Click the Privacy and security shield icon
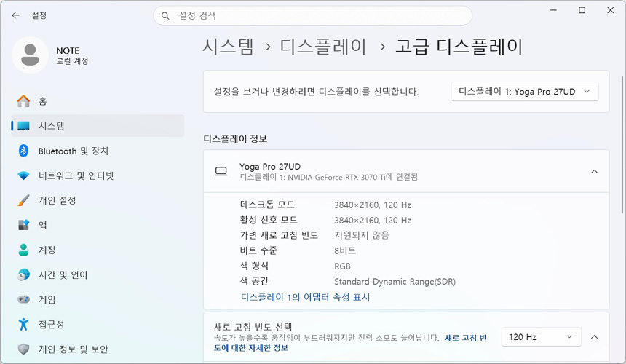 pos(24,349)
